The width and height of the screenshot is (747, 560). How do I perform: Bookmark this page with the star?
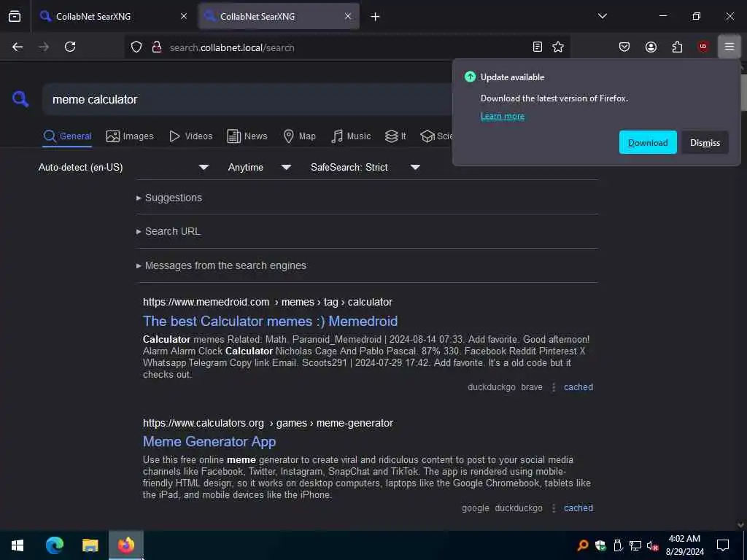[x=558, y=47]
